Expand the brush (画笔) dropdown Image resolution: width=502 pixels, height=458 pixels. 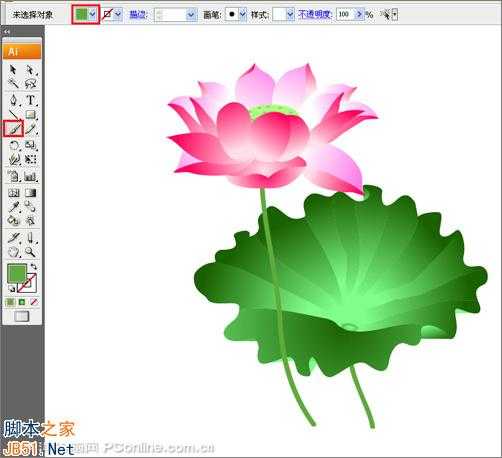click(243, 14)
